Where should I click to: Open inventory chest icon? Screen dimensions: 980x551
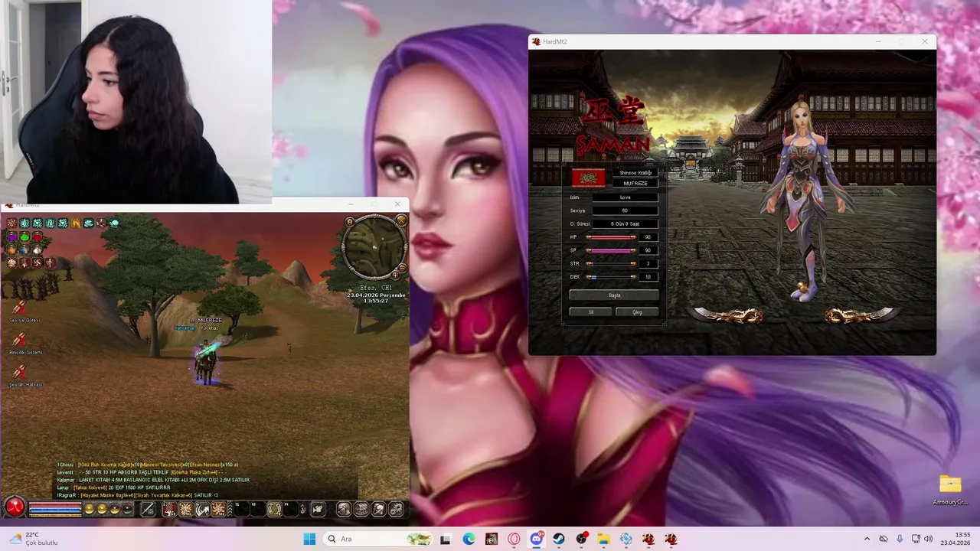(x=361, y=509)
